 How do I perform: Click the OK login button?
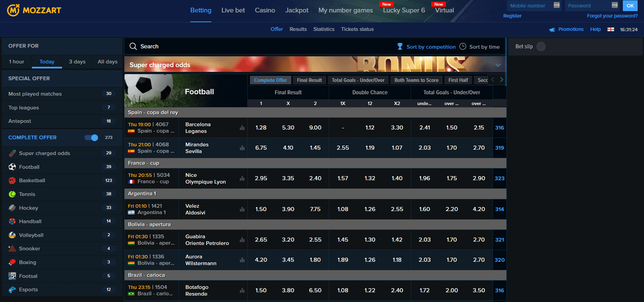tap(630, 6)
